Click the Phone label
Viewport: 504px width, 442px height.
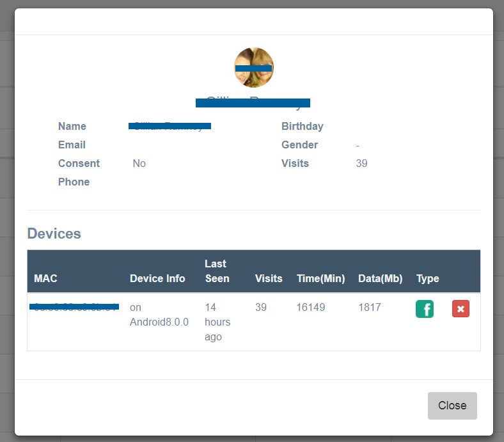(74, 182)
